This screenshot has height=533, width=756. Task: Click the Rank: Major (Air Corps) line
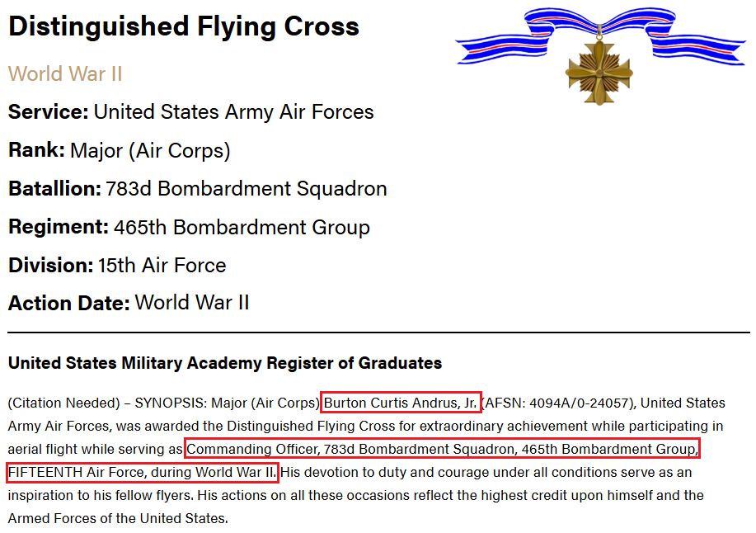[119, 150]
